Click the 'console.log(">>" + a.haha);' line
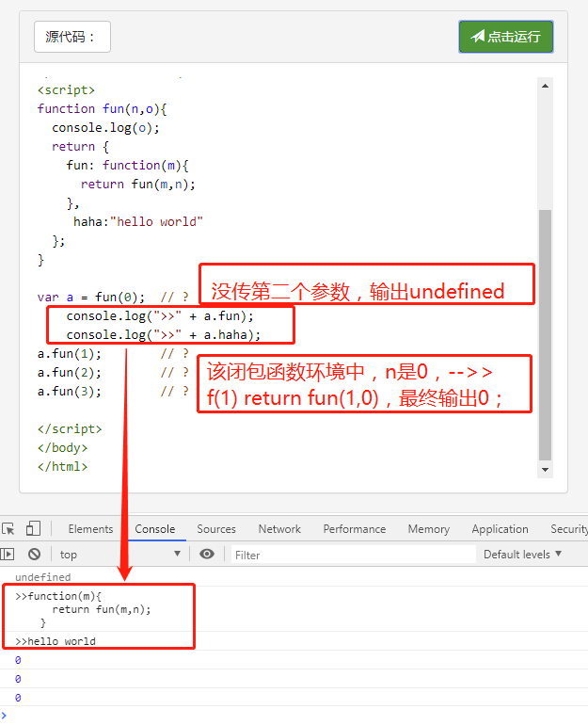This screenshot has height=725, width=588. click(x=164, y=335)
